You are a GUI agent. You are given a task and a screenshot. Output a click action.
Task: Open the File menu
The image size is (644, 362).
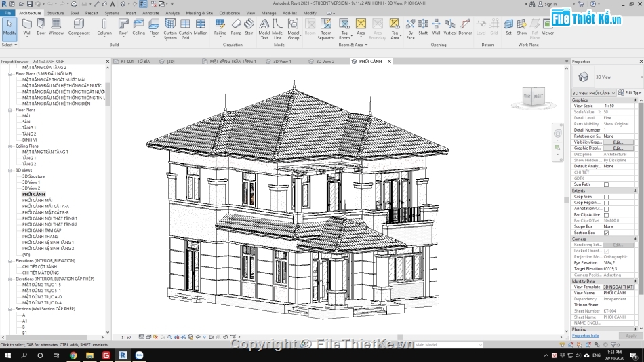point(7,13)
